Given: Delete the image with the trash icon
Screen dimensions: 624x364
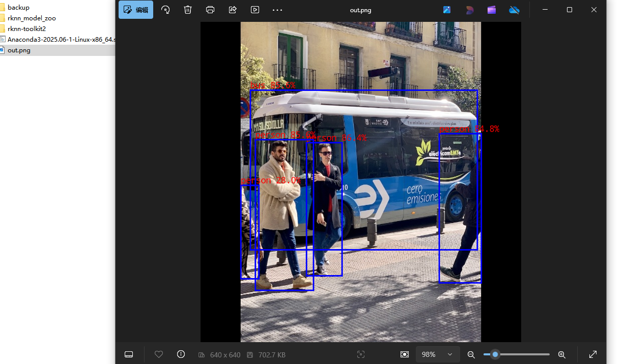Looking at the screenshot, I should 188,10.
